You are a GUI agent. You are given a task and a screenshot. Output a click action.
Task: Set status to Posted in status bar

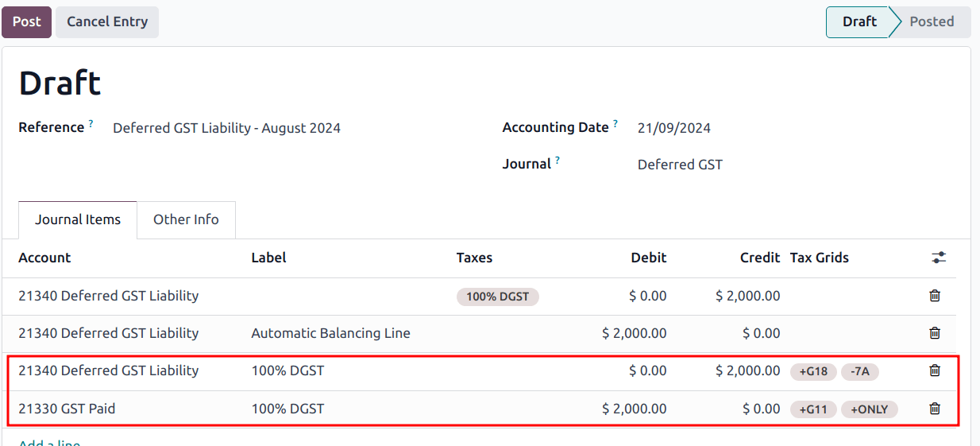tap(931, 22)
